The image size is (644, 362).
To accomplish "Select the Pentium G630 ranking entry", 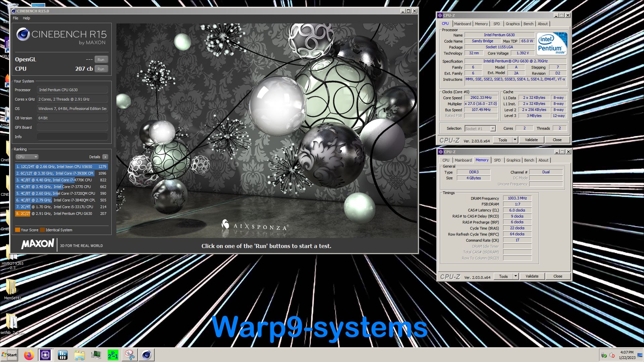I will [61, 214].
